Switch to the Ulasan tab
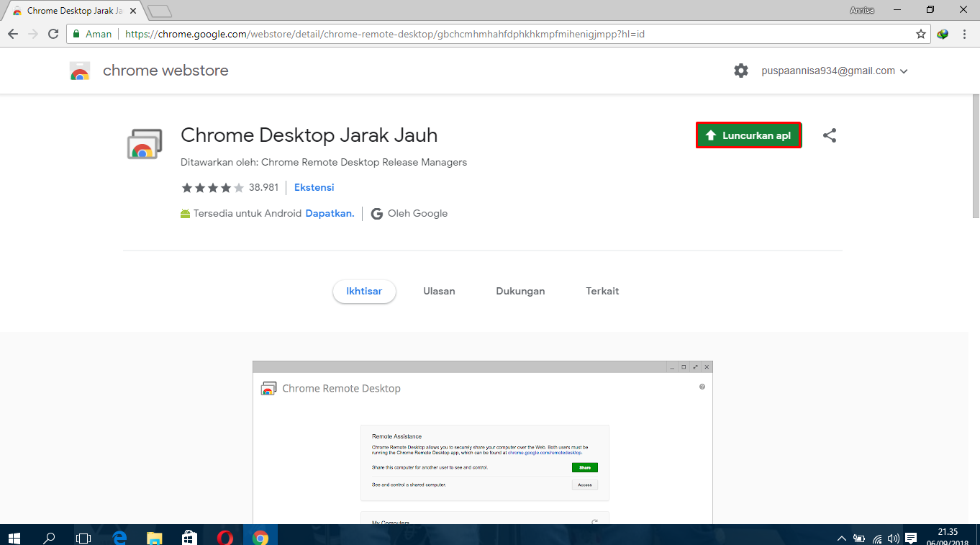This screenshot has height=545, width=980. point(439,292)
